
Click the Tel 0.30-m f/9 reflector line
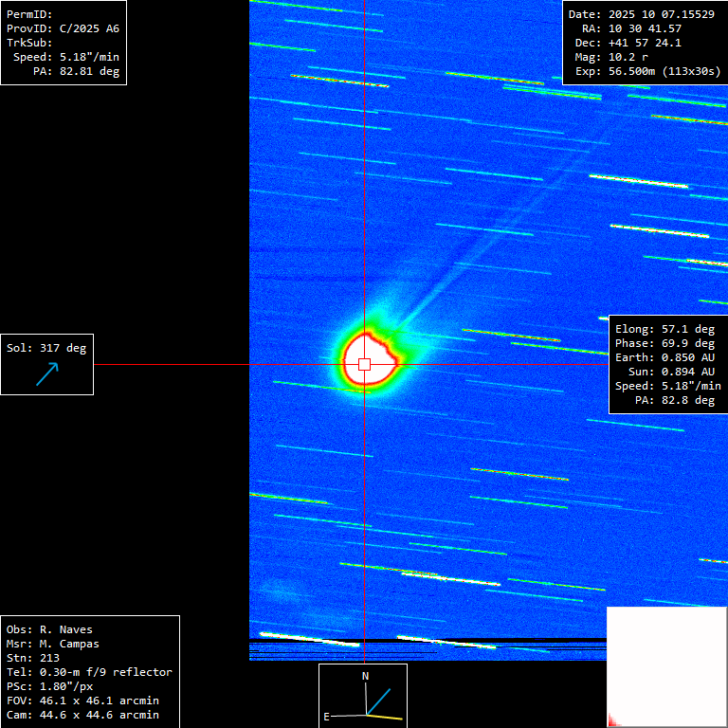pos(89,672)
